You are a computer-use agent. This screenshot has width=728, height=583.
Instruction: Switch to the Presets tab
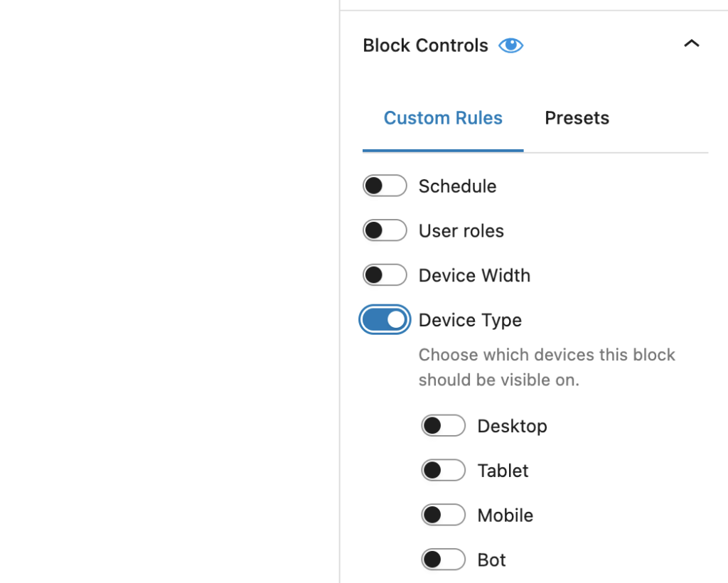tap(577, 118)
